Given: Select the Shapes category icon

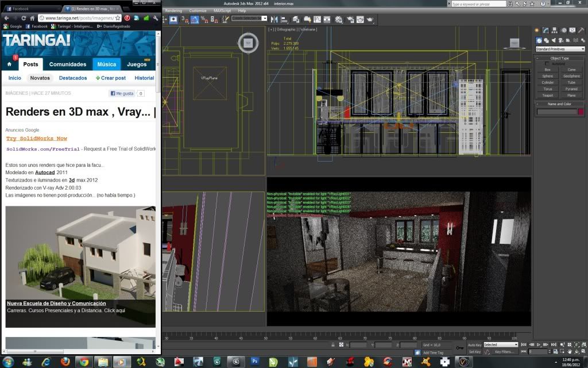Looking at the screenshot, I should click(x=547, y=40).
